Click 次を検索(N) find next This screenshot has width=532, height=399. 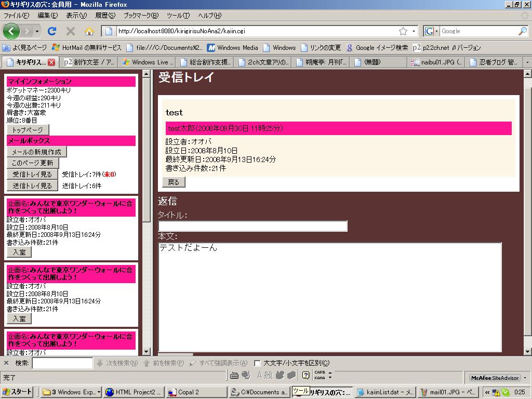coord(117,363)
